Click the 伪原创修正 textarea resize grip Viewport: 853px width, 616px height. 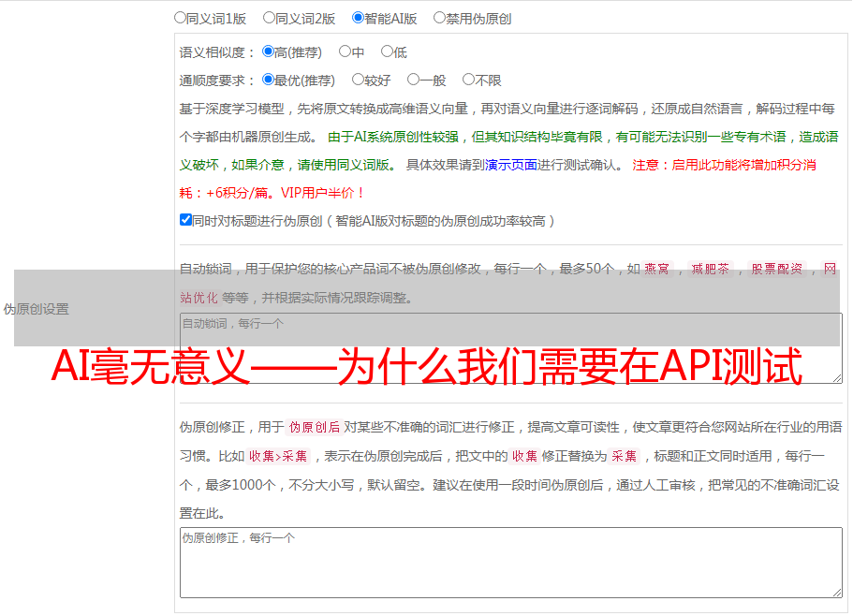tap(837, 594)
